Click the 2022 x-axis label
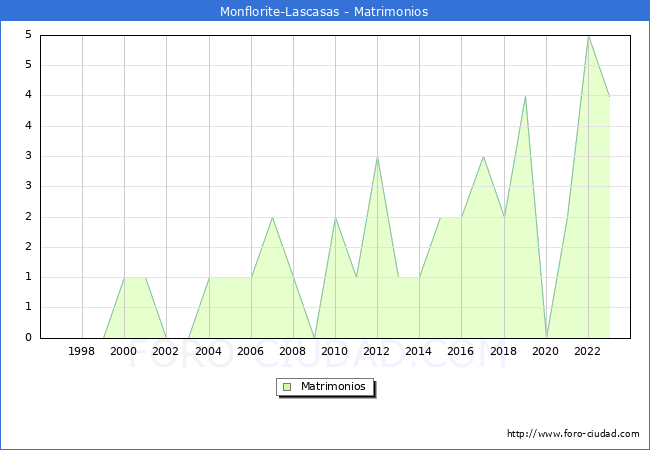650x450 pixels. coord(588,351)
